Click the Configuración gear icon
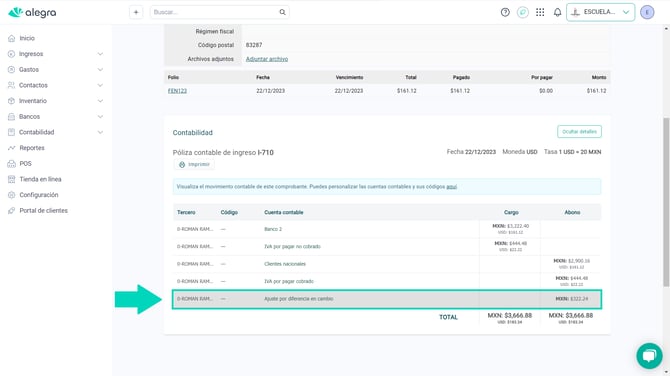 [x=12, y=195]
